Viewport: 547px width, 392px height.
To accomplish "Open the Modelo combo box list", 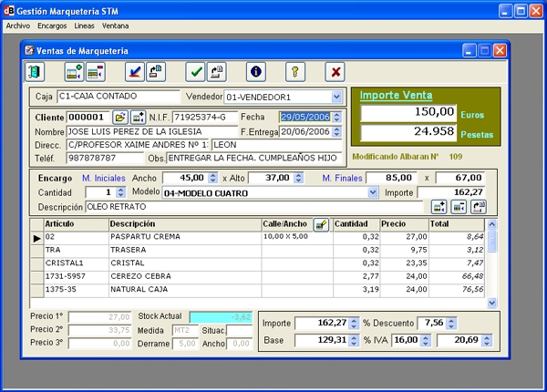I will [x=372, y=193].
